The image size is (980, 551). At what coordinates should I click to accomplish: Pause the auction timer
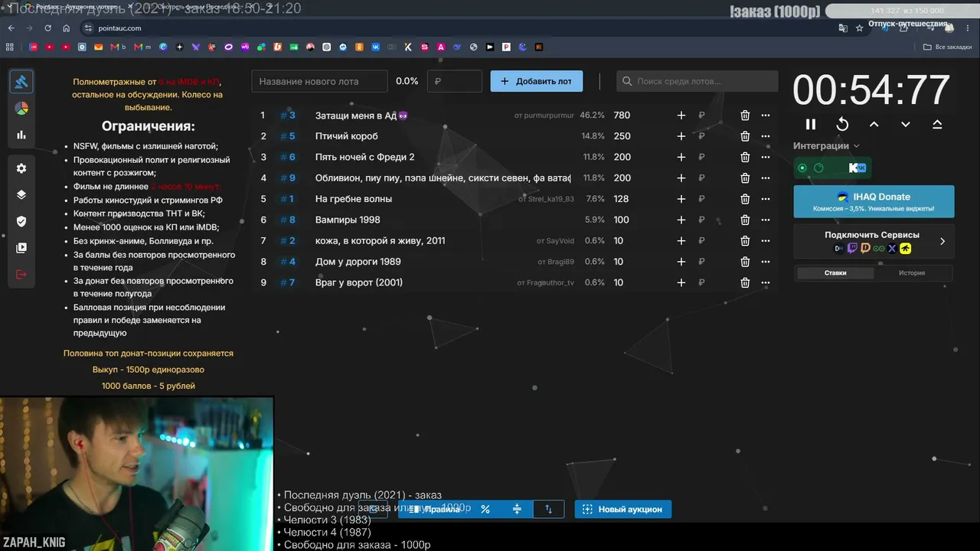coord(811,124)
